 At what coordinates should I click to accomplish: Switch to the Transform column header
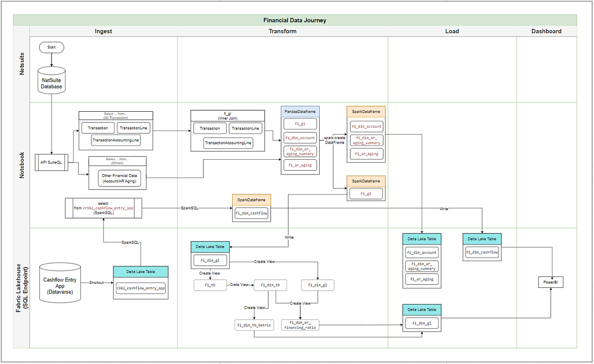[283, 31]
